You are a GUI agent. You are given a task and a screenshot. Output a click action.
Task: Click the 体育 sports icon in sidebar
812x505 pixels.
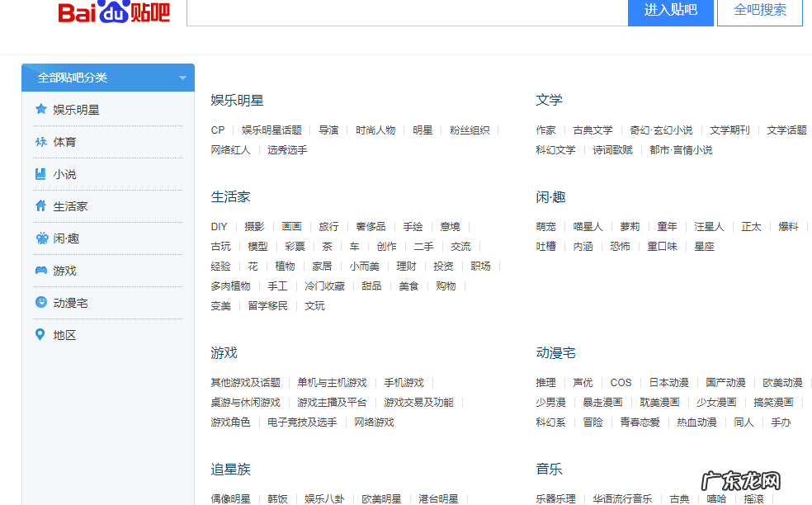tap(39, 140)
